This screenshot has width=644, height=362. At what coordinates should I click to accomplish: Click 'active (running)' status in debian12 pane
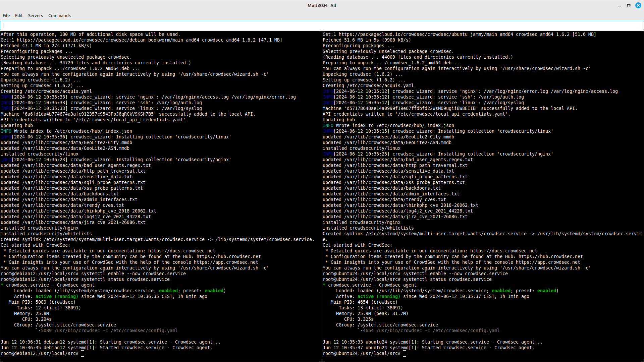click(x=57, y=296)
